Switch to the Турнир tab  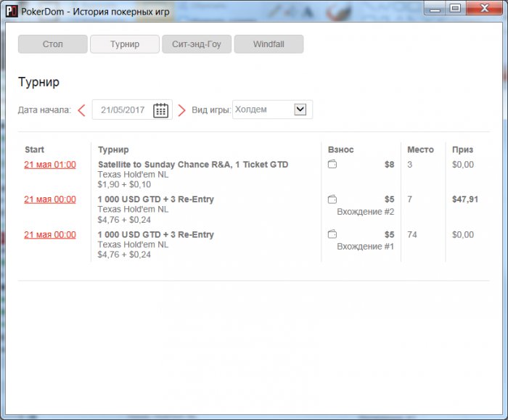click(x=125, y=44)
